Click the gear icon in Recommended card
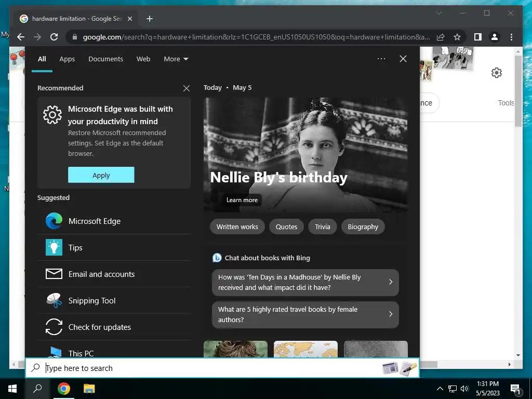 (52, 115)
